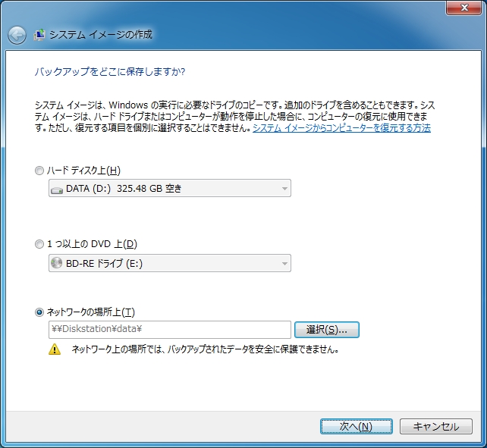Open システム イメージからコンピューターを復元する方法 link
The image size is (487, 448).
341,128
